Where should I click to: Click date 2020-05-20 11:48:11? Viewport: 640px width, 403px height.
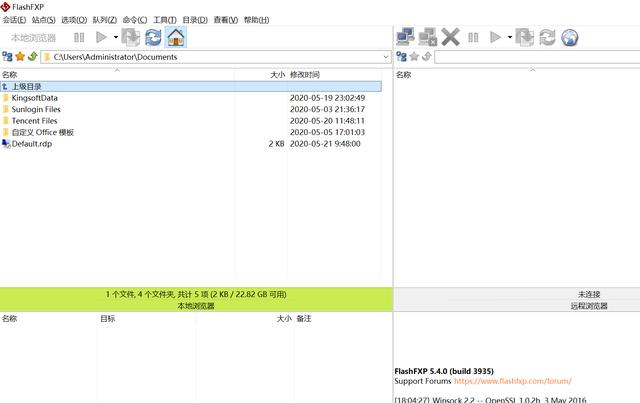pyautogui.click(x=327, y=120)
